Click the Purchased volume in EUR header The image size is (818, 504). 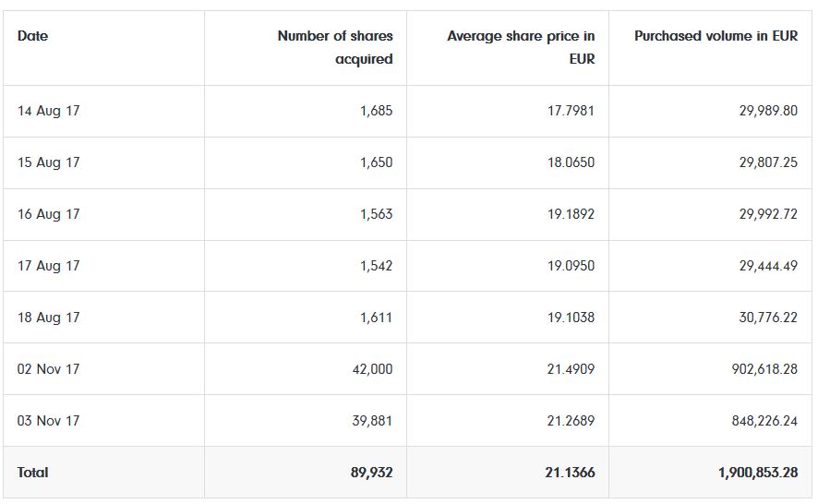716,36
